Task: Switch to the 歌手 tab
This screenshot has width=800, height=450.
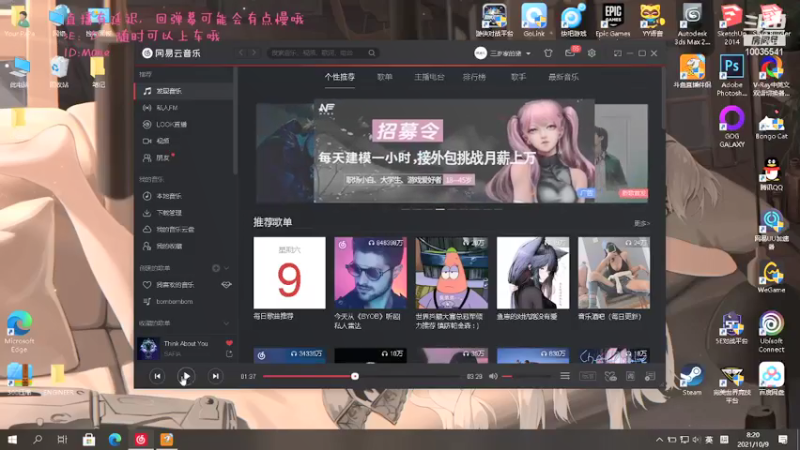Action: pyautogui.click(x=518, y=77)
